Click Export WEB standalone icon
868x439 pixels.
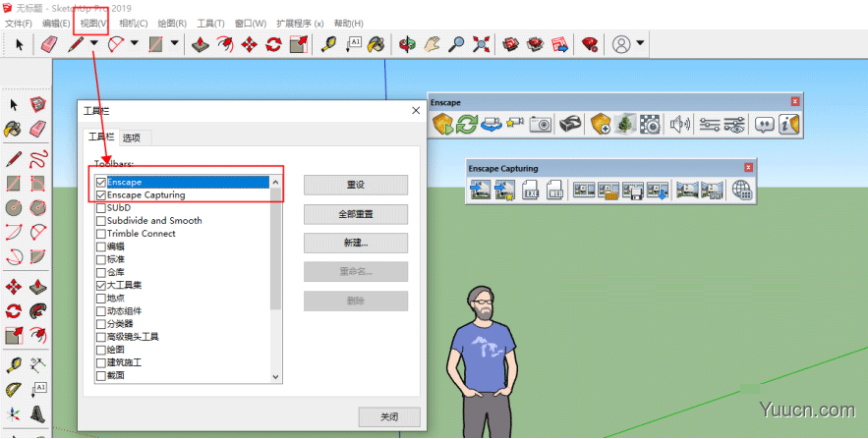pos(554,190)
